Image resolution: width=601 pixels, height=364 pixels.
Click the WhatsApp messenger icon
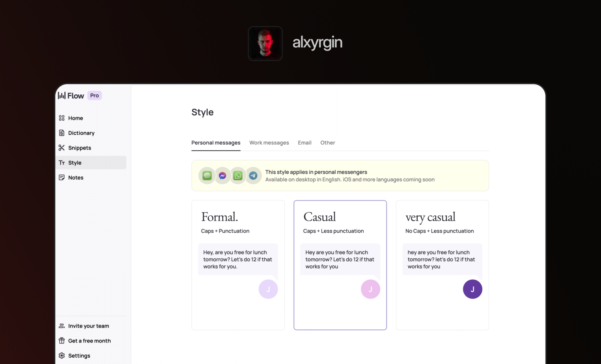(x=238, y=176)
